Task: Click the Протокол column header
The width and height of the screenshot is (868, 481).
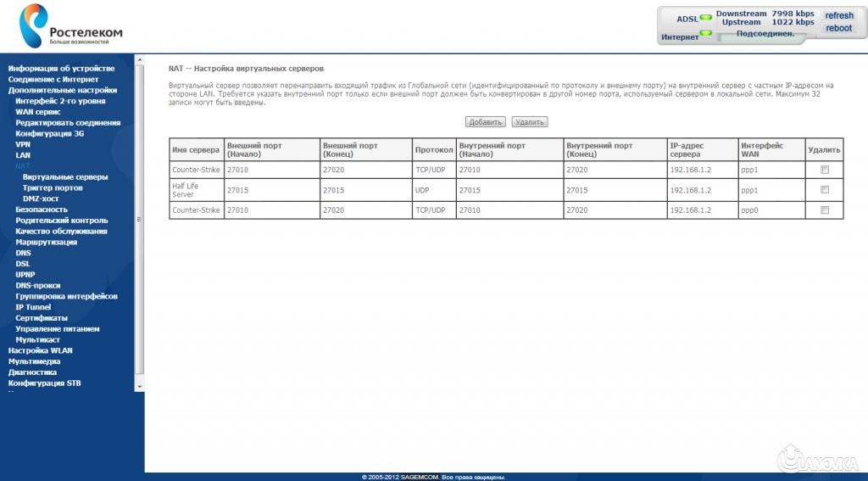Action: click(434, 149)
